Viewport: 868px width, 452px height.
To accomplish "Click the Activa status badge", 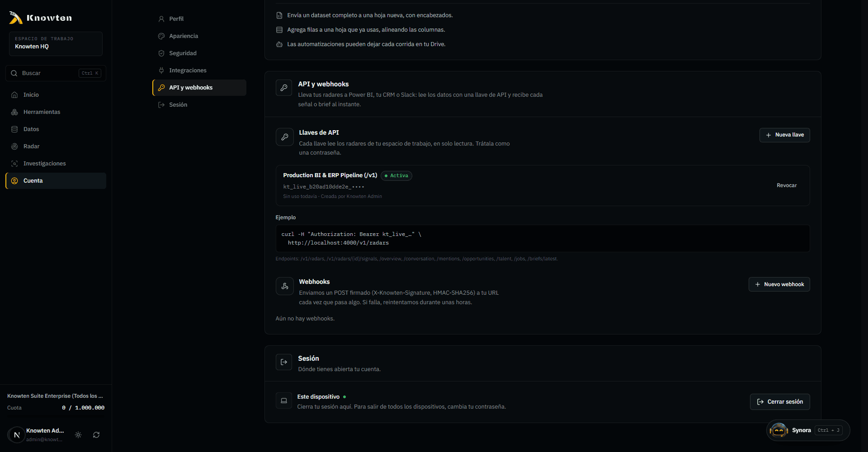I will [x=396, y=176].
